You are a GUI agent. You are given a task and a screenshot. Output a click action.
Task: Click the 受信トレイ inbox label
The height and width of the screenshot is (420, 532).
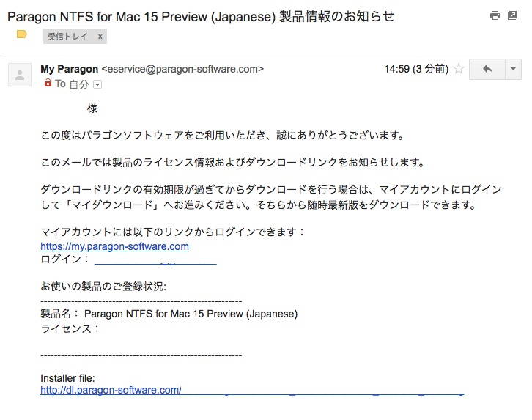tap(67, 36)
